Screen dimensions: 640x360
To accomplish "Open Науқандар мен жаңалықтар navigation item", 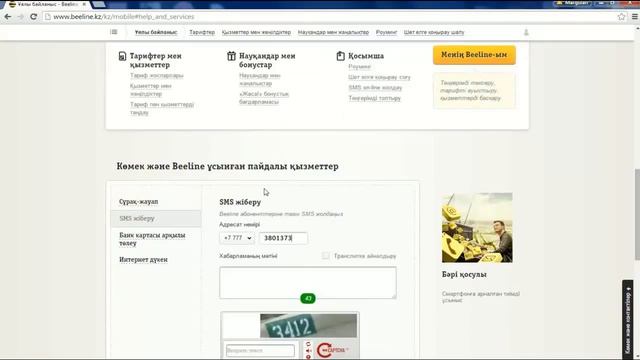I will click(x=333, y=32).
